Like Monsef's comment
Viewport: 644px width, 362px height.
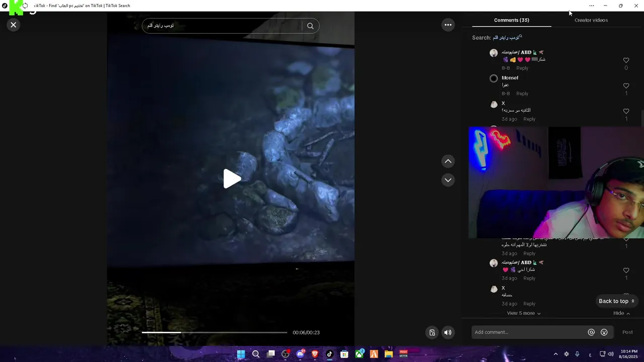coord(626,86)
